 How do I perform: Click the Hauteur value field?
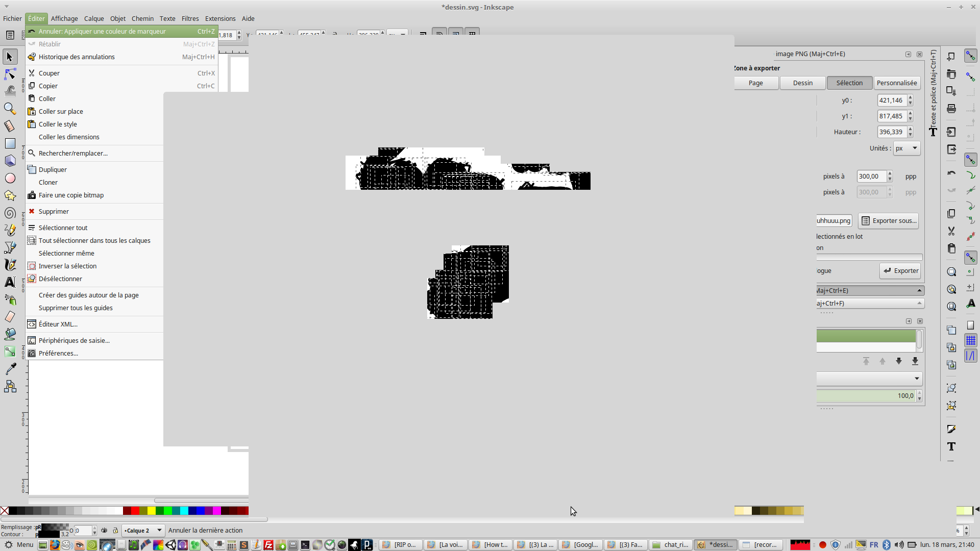(891, 132)
